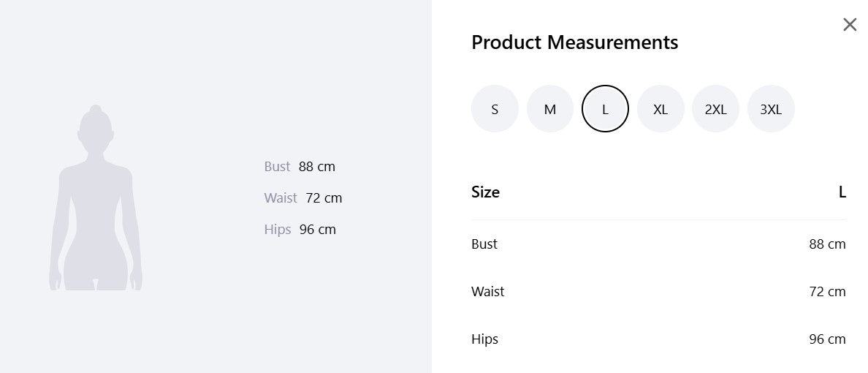The width and height of the screenshot is (868, 373).
Task: Select the 3XL size button
Action: [x=771, y=109]
